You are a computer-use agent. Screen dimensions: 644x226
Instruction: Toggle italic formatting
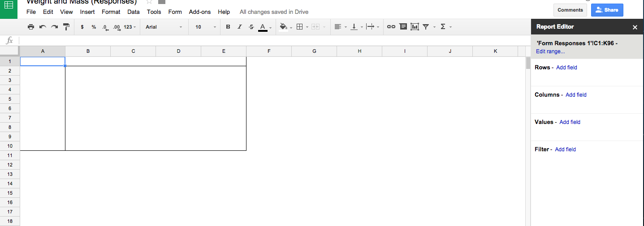[239, 27]
